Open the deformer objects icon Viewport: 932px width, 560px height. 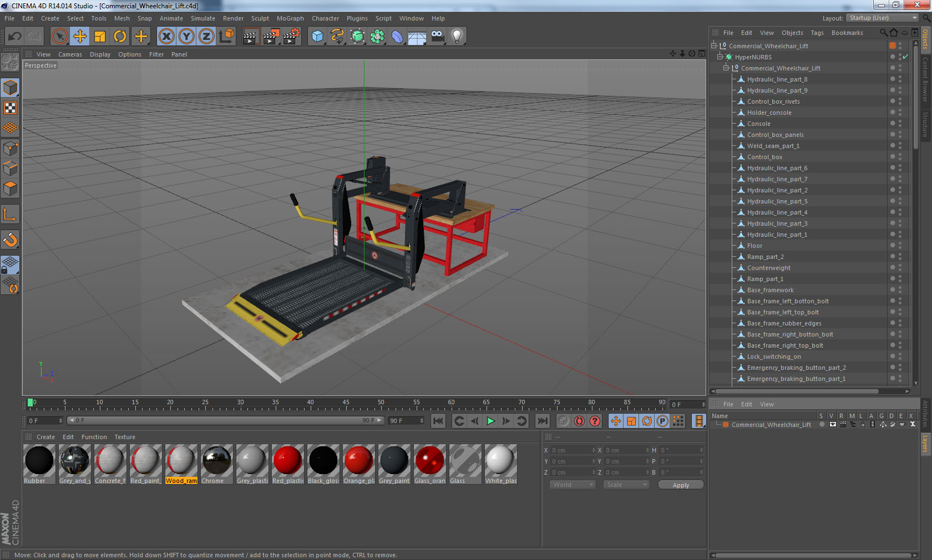point(397,37)
